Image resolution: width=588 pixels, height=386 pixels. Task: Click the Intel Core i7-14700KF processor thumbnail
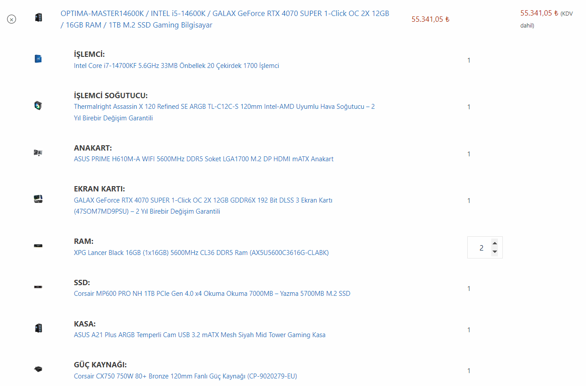coord(38,59)
